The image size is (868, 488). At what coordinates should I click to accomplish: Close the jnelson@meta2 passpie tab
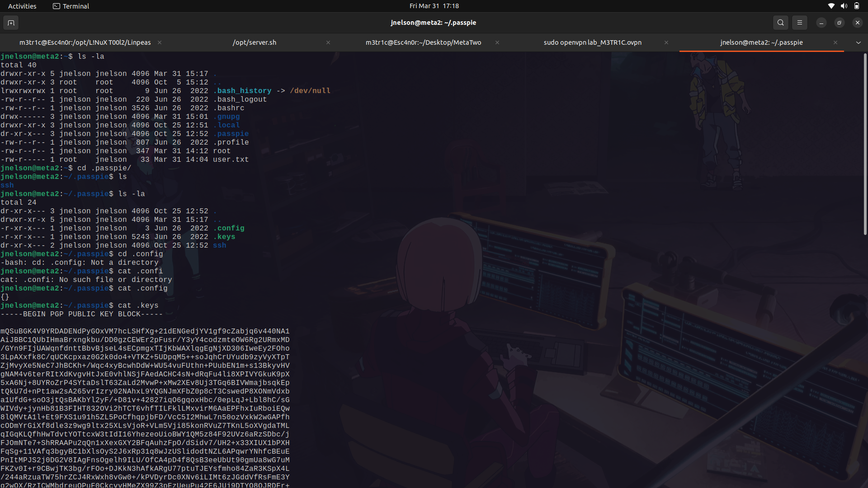coord(836,42)
